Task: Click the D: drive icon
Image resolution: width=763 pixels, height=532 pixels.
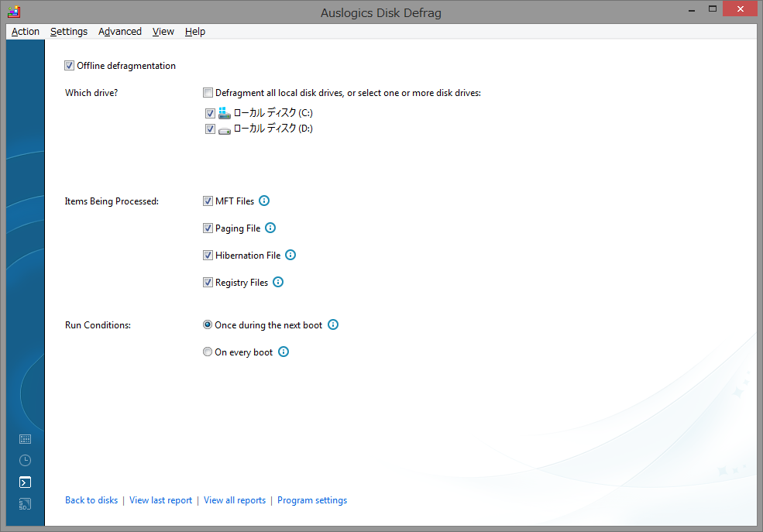Action: tap(225, 130)
